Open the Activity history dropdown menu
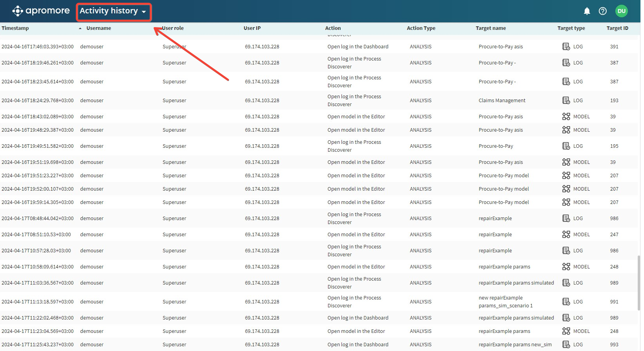 point(113,11)
